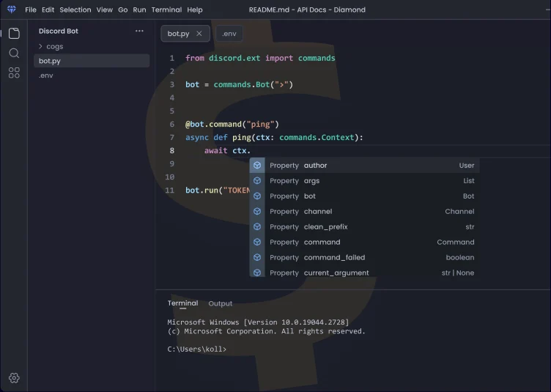Screen dimensions: 551x392
Task: Click the Discord Bot panel title
Action: pyautogui.click(x=59, y=31)
